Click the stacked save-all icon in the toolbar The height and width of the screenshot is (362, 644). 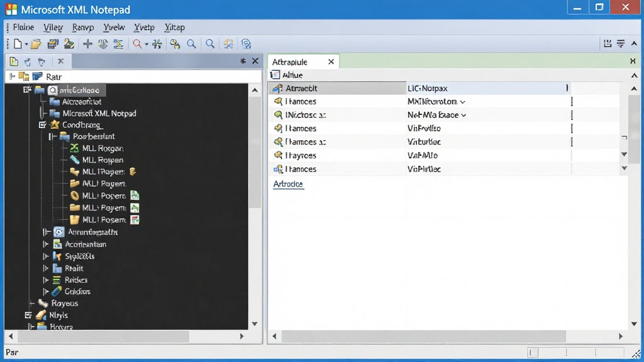53,44
